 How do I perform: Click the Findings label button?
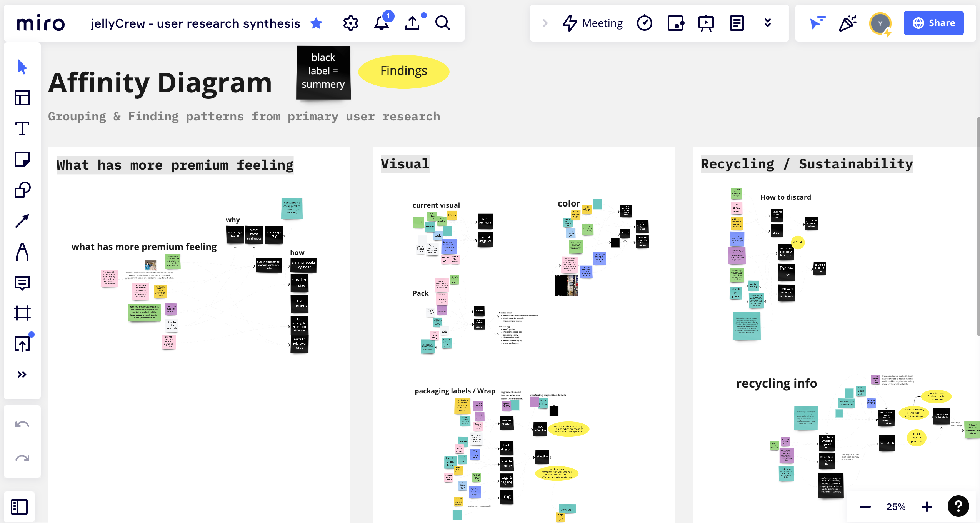coord(403,71)
